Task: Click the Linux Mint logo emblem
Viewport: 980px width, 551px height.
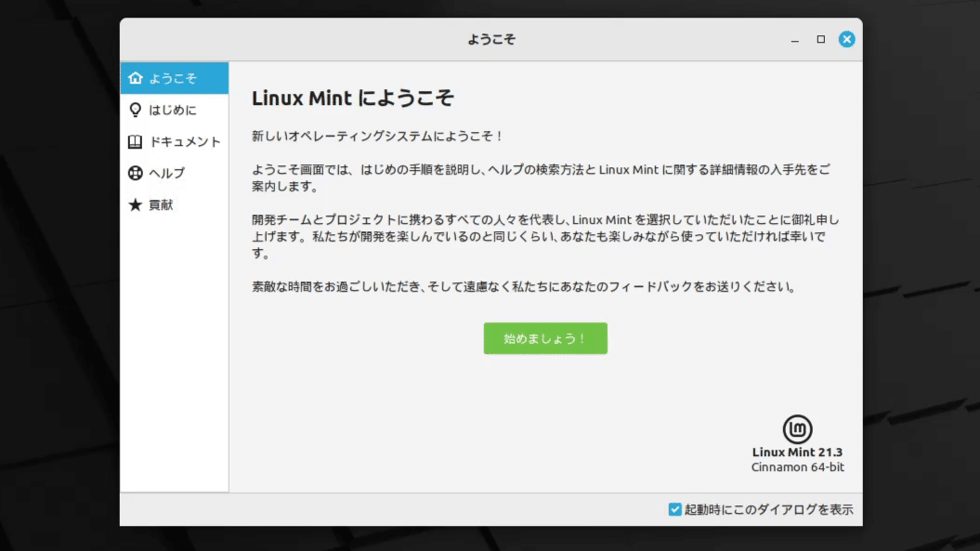Action: click(x=798, y=429)
